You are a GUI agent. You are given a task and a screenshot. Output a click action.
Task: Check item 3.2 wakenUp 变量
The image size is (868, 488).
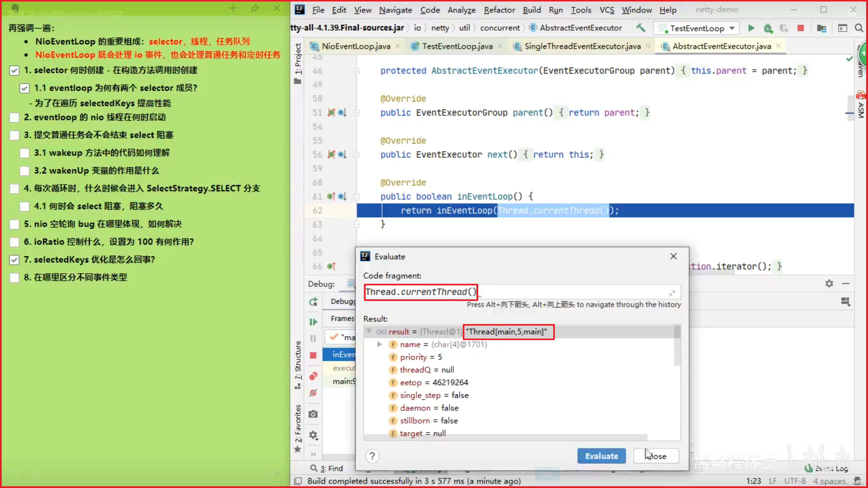[24, 171]
